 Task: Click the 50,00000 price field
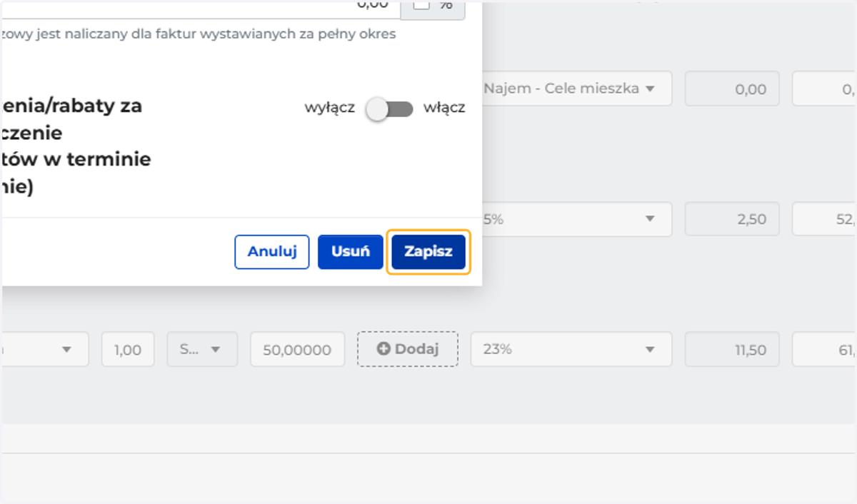[297, 350]
